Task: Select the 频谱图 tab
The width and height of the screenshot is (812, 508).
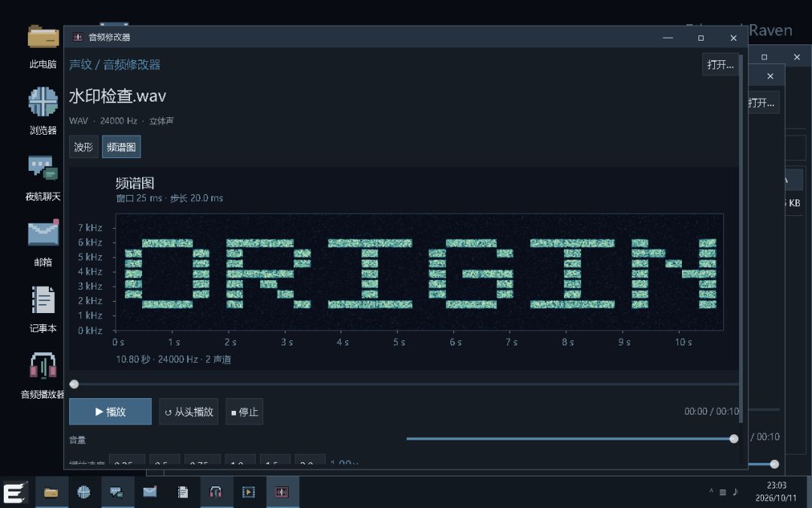Action: tap(121, 148)
